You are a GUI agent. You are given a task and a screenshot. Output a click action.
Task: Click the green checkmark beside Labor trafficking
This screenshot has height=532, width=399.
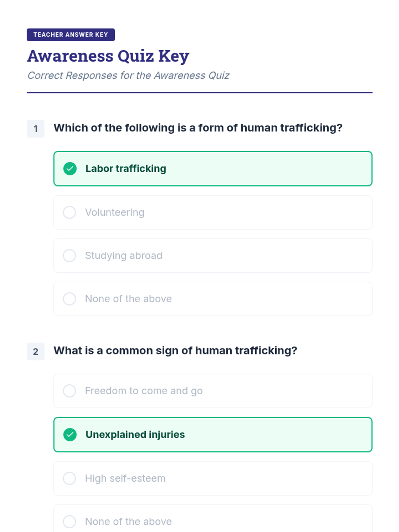pyautogui.click(x=70, y=169)
